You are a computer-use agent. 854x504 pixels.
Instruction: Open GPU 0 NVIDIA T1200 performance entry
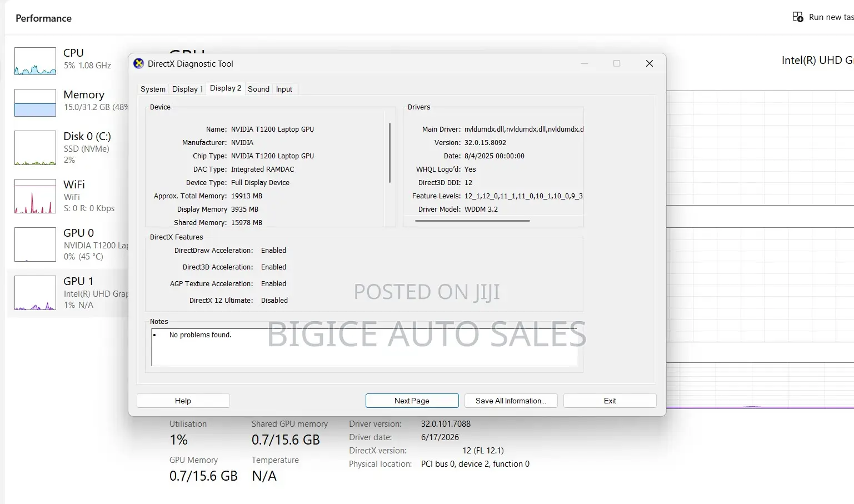68,244
